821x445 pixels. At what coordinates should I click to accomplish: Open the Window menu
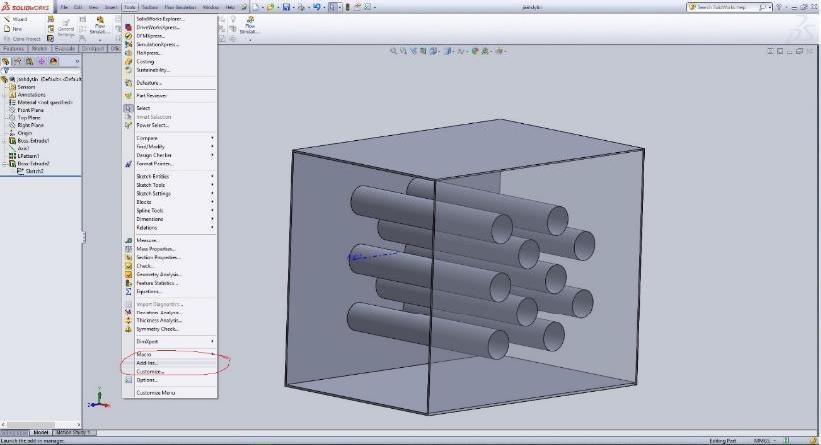[x=210, y=7]
